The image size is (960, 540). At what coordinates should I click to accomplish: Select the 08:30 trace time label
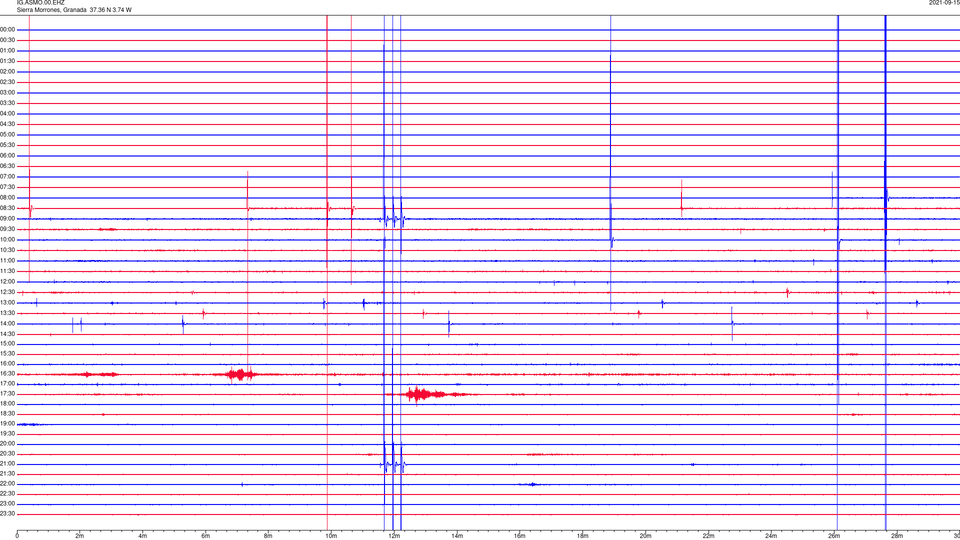(8, 208)
